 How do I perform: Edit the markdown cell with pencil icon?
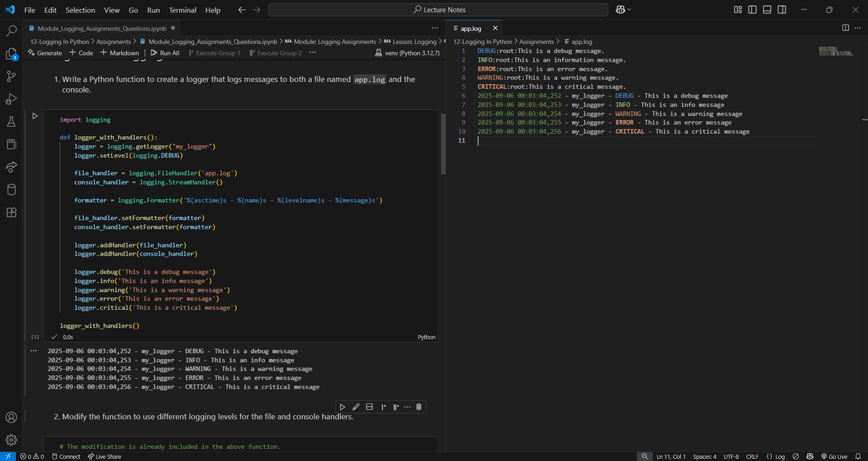pos(356,407)
